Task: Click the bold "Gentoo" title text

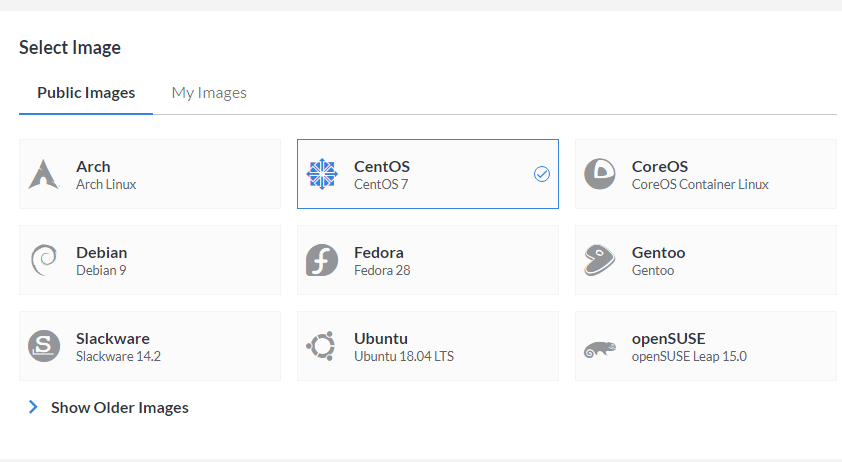Action: (658, 252)
